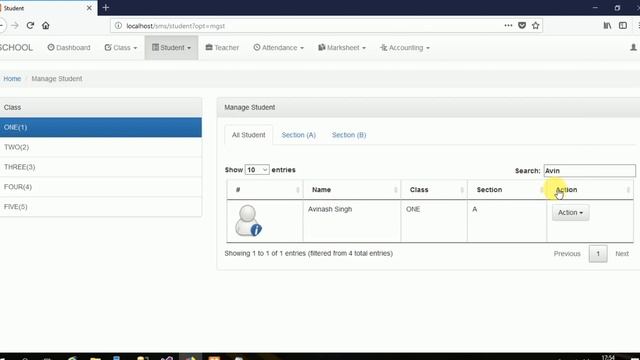This screenshot has width=640, height=360.
Task: Click the Home breadcrumb link
Action: point(12,79)
